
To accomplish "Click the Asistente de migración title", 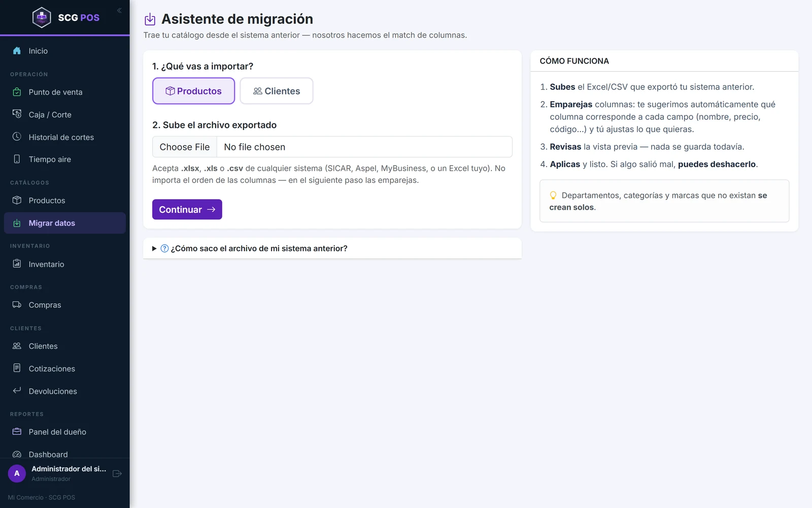I will pyautogui.click(x=237, y=19).
